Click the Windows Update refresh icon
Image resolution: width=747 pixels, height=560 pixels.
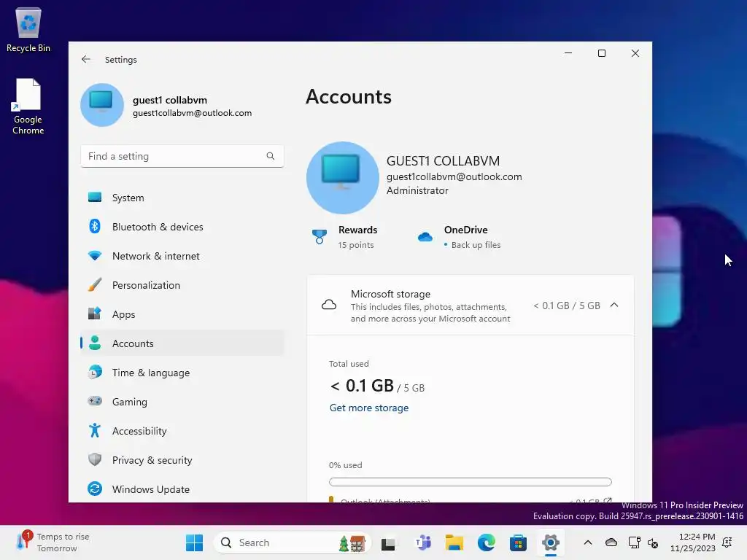(x=95, y=489)
